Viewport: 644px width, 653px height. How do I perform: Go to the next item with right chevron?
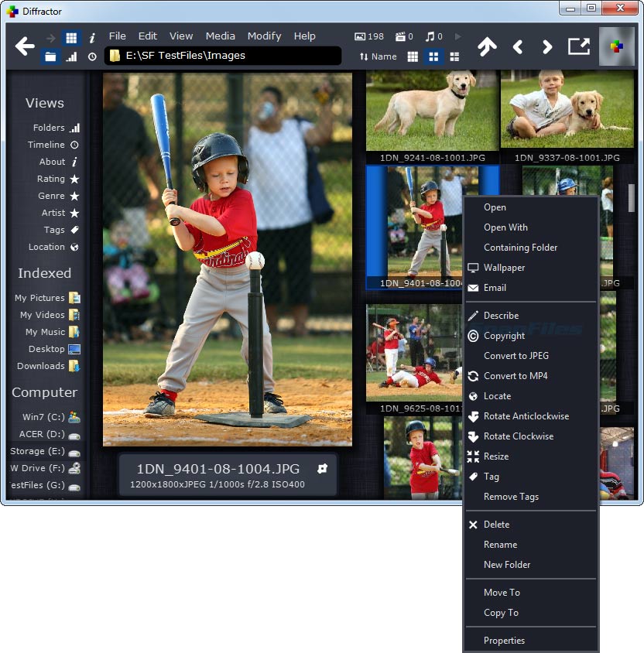click(x=547, y=47)
